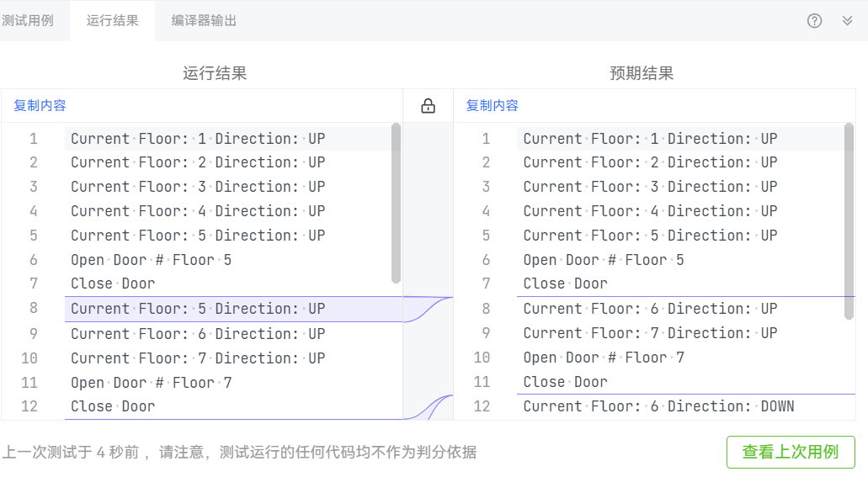Click the DOWN direction line in expected result
868x477 pixels.
[x=658, y=406]
